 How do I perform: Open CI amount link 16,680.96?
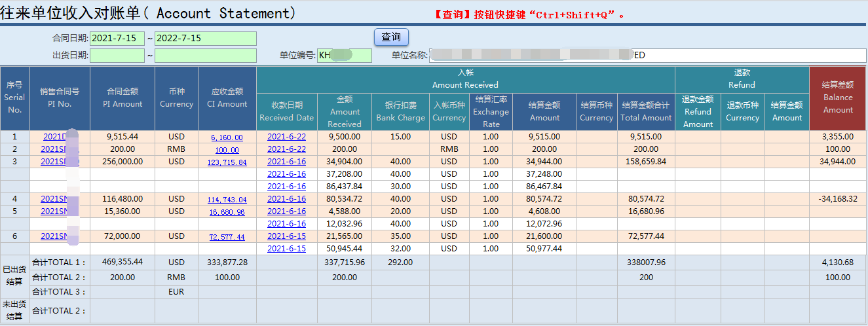227,212
